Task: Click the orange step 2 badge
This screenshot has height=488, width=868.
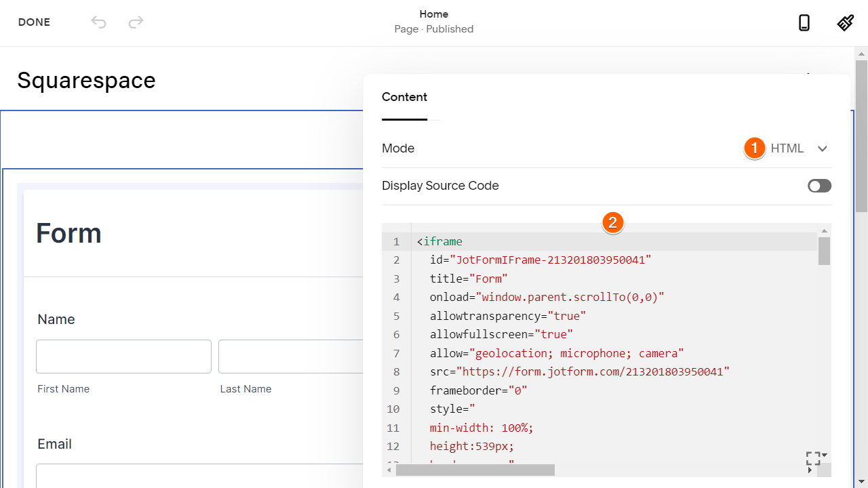Action: [x=613, y=222]
